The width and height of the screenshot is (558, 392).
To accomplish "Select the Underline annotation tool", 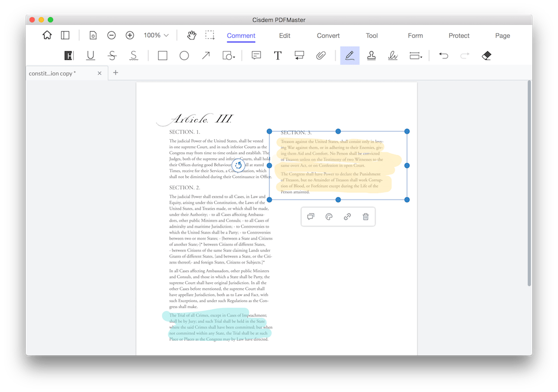I will 91,56.
